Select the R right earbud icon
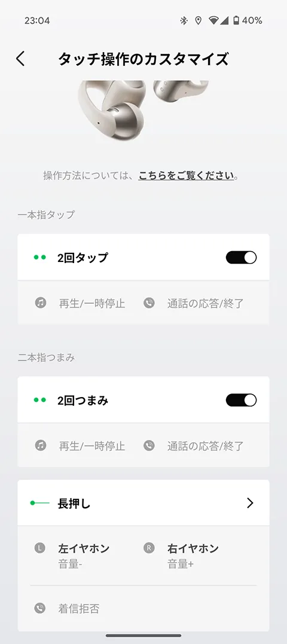This screenshot has height=644, width=287. point(149,548)
